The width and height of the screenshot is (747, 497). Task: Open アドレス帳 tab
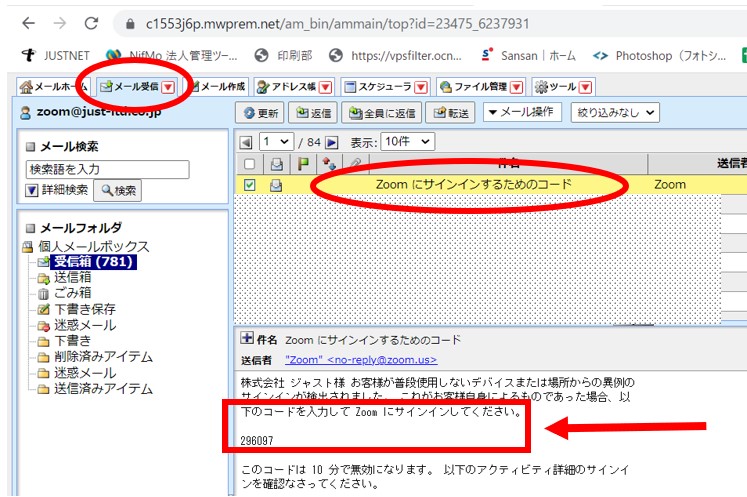click(x=287, y=87)
